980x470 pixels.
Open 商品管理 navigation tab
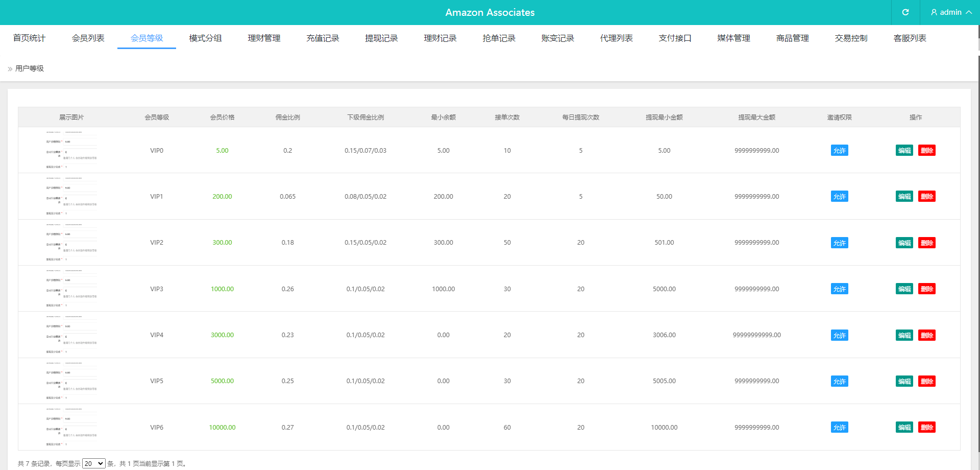792,38
